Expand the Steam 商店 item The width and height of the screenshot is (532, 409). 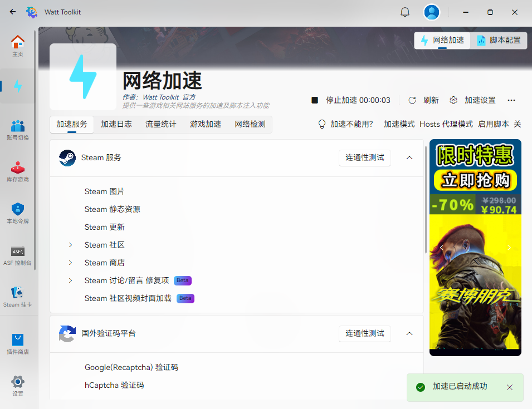pos(70,263)
